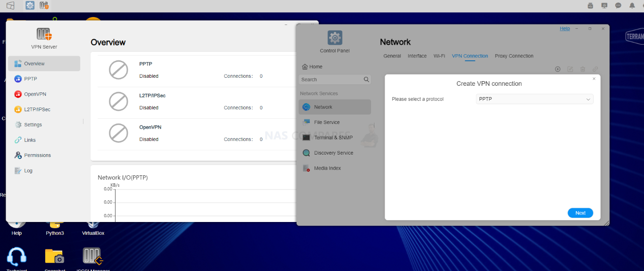Viewport: 644px width, 271px height.
Task: Select the VPN Connection tab
Action: click(470, 56)
